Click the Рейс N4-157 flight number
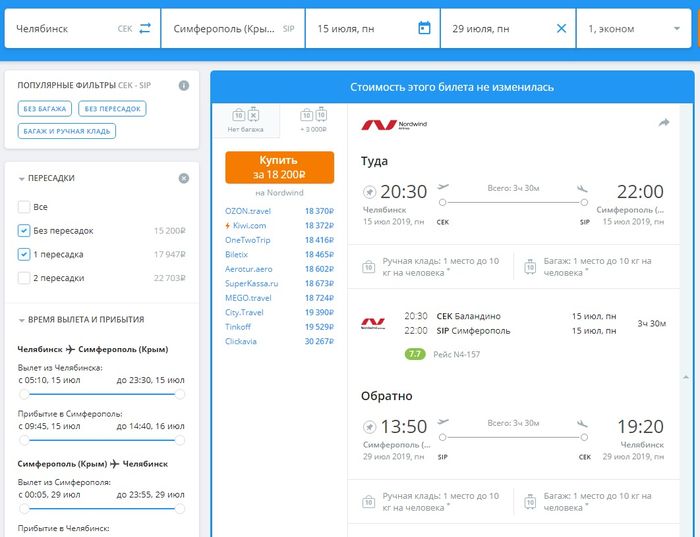The image size is (700, 537). [x=456, y=354]
